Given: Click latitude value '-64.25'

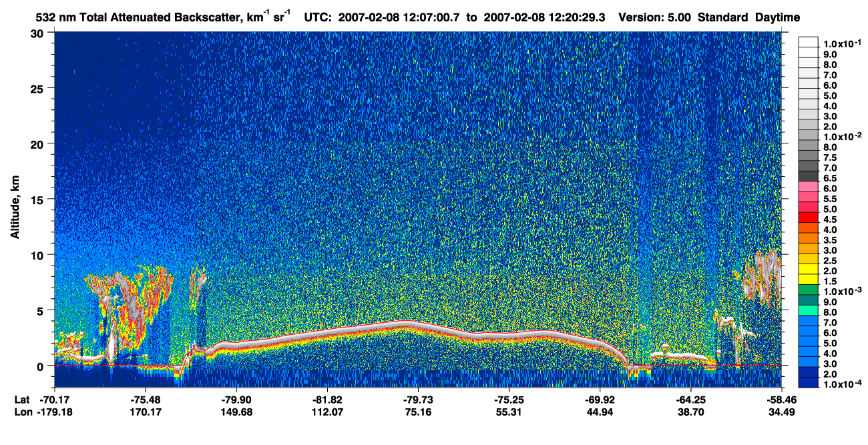Looking at the screenshot, I should [x=690, y=399].
